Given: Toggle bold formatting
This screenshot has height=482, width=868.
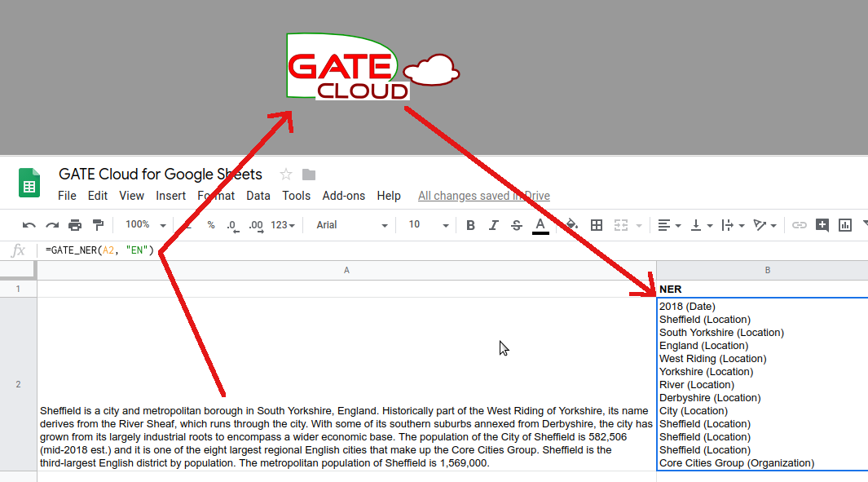Looking at the screenshot, I should [x=470, y=225].
